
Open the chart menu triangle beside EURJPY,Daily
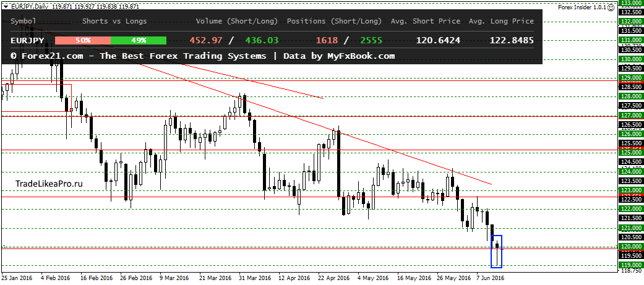click(6, 7)
